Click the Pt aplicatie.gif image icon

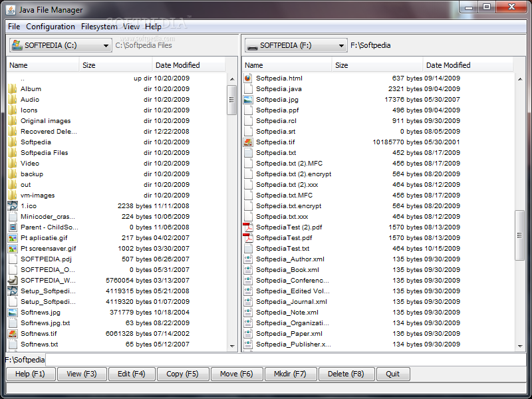click(13, 238)
